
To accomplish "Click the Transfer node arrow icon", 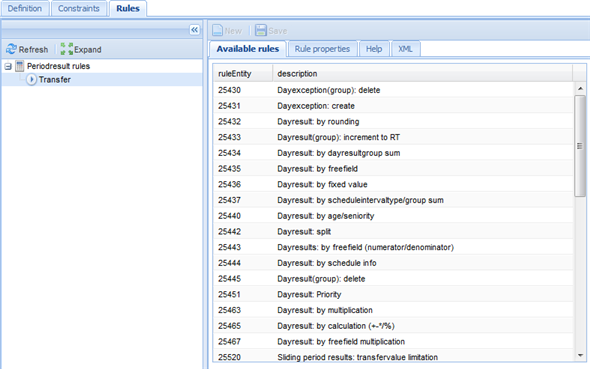I will [31, 80].
